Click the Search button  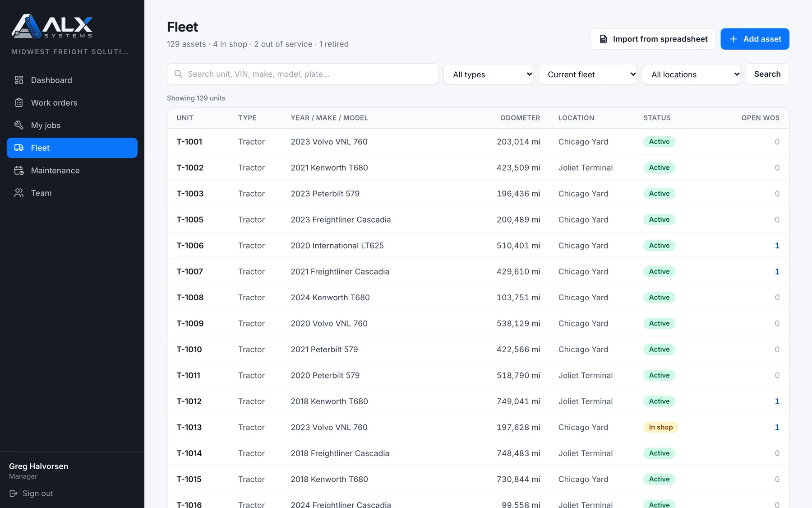tap(767, 74)
